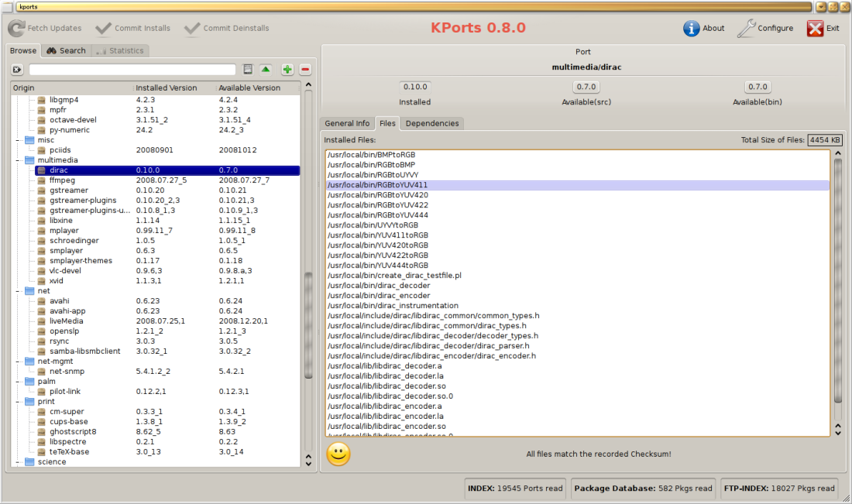Open the General Info tab
Image resolution: width=852 pixels, height=504 pixels.
coord(347,123)
